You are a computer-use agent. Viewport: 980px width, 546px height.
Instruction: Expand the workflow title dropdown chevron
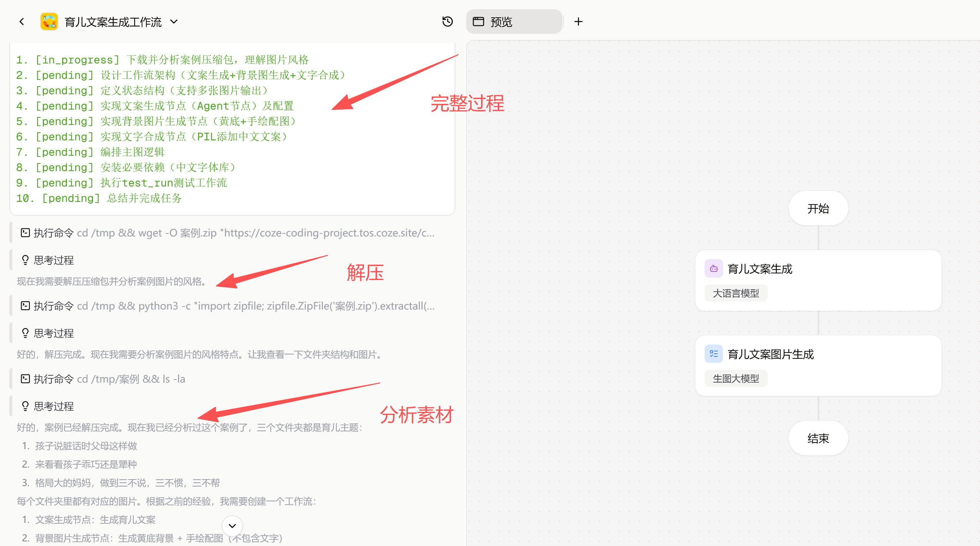click(x=174, y=22)
